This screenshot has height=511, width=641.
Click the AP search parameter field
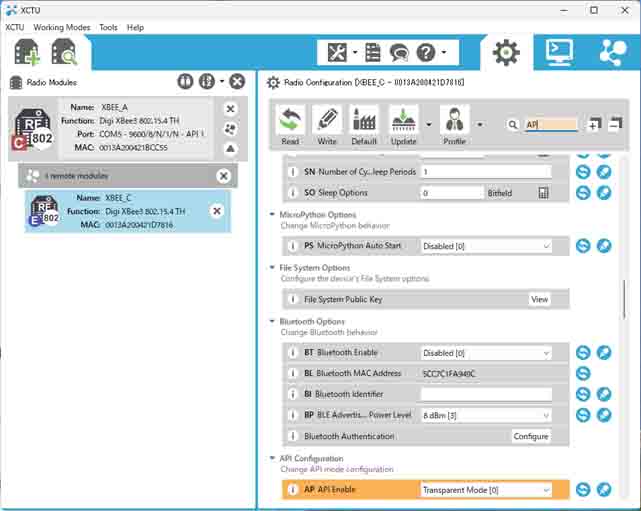pyautogui.click(x=551, y=125)
